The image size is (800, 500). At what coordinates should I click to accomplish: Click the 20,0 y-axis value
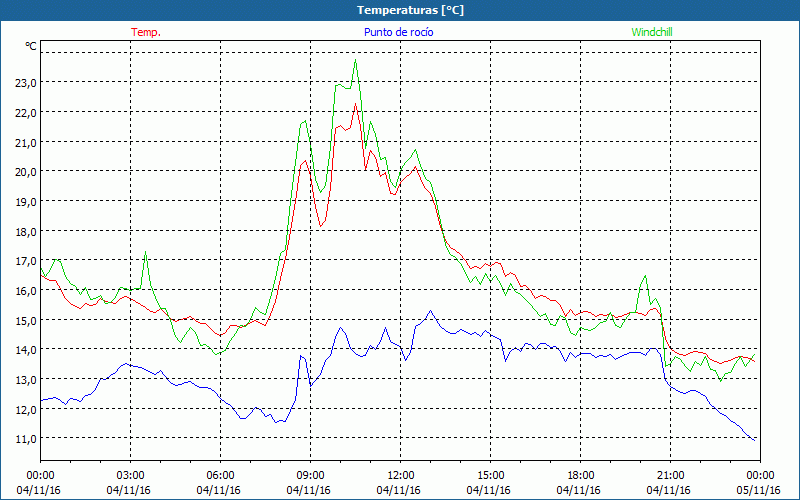26,172
